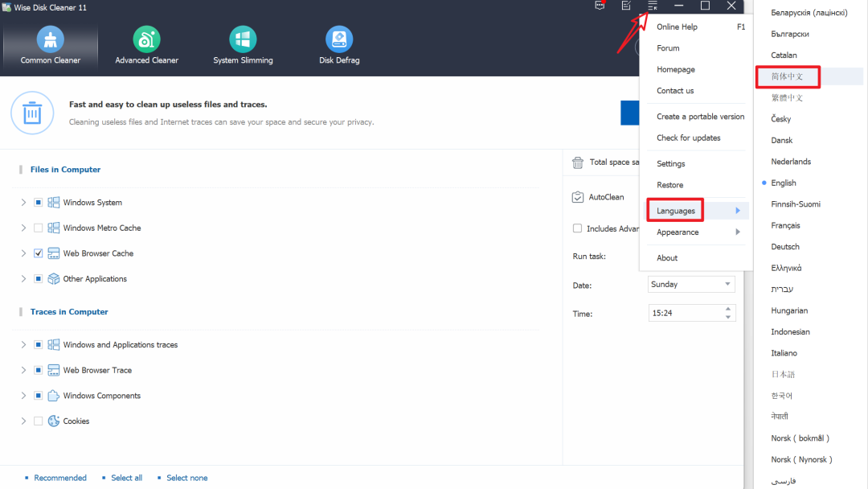The height and width of the screenshot is (489, 868).
Task: Expand the Windows System tree node
Action: click(23, 202)
